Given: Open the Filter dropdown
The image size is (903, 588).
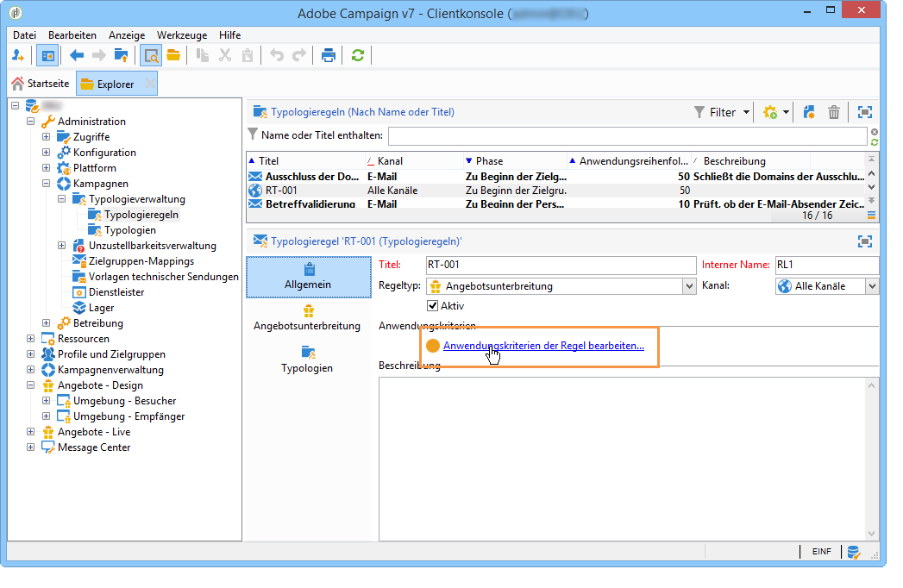Looking at the screenshot, I should [x=722, y=112].
